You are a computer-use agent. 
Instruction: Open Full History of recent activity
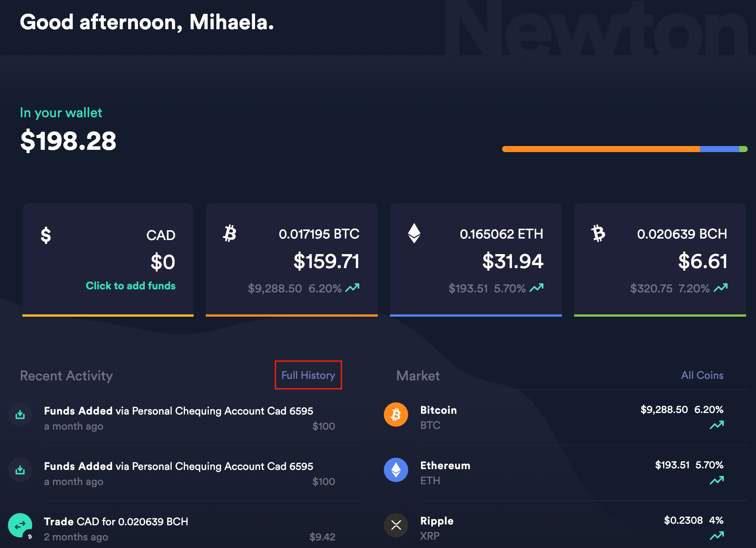tap(308, 375)
